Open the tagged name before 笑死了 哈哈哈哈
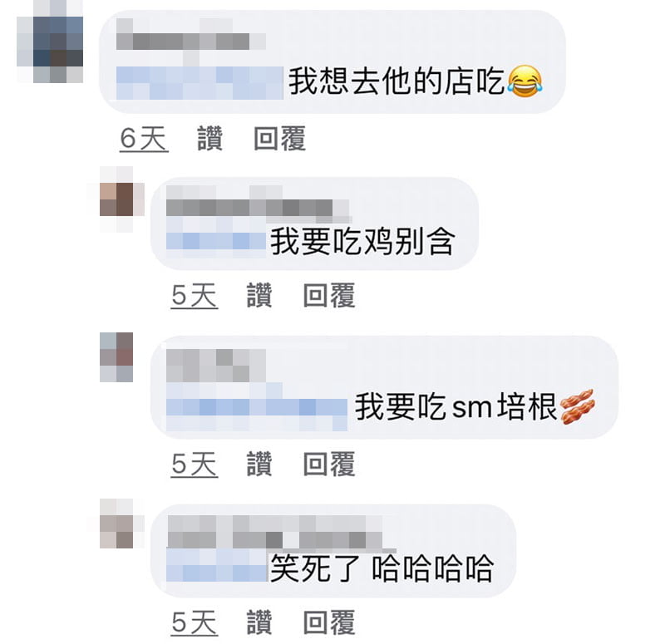The width and height of the screenshot is (665, 644). pyautogui.click(x=216, y=566)
